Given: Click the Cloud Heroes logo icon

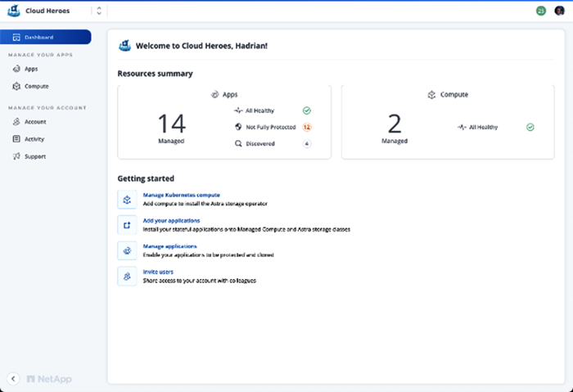Looking at the screenshot, I should point(14,11).
